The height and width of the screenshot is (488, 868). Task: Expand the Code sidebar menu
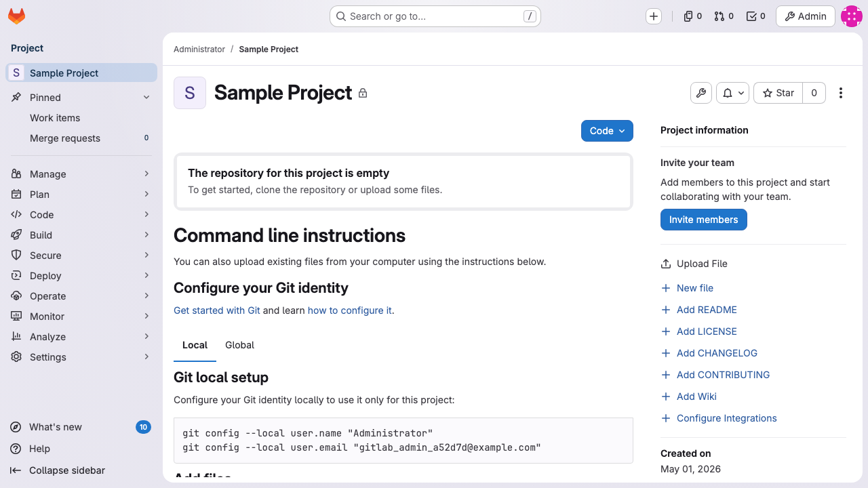pyautogui.click(x=81, y=215)
